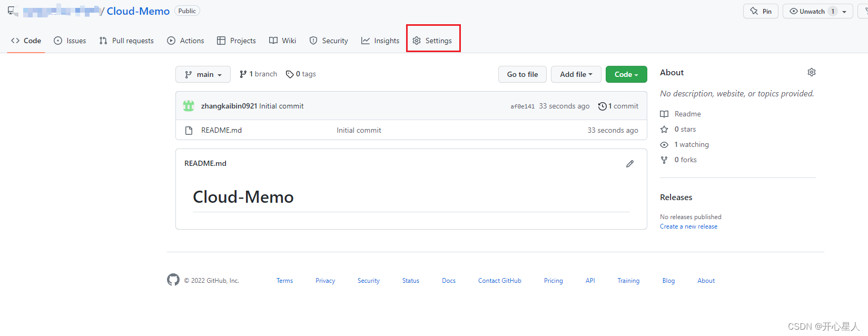
Task: Click the Cloud-Memo repository name link
Action: click(138, 11)
